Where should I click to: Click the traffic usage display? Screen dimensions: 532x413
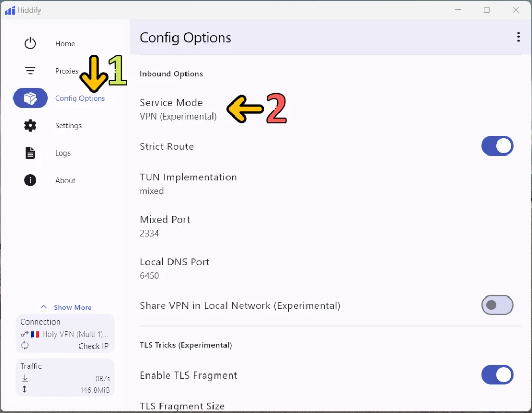pyautogui.click(x=65, y=378)
